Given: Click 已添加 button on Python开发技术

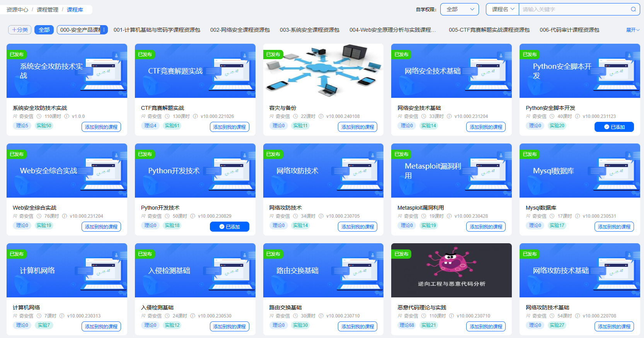Looking at the screenshot, I should click(x=230, y=227).
